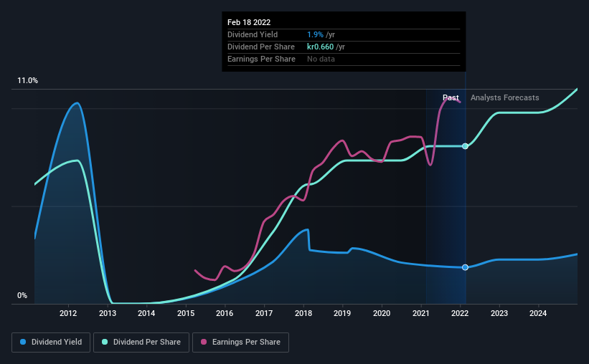Toggle the Dividend Per Share legend button
The image size is (589, 364).
[x=141, y=343]
